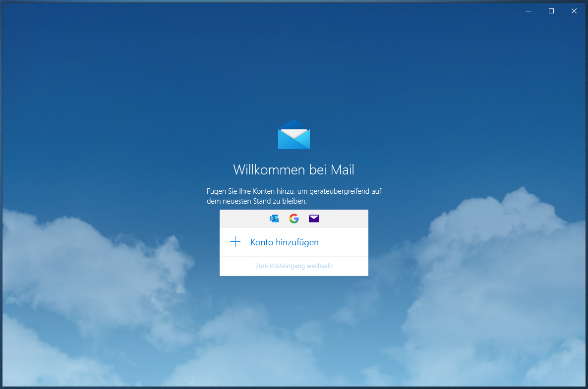This screenshot has height=389, width=588.
Task: Click the Outlook icon in the provider strip
Action: (x=274, y=219)
